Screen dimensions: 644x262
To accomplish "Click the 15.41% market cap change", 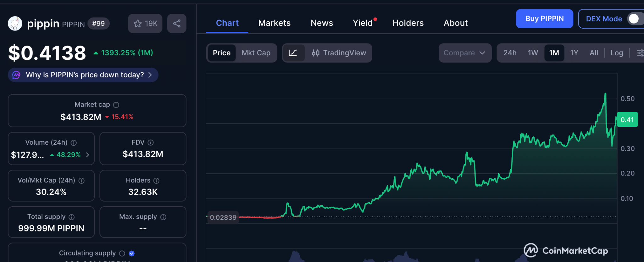I will [x=119, y=117].
